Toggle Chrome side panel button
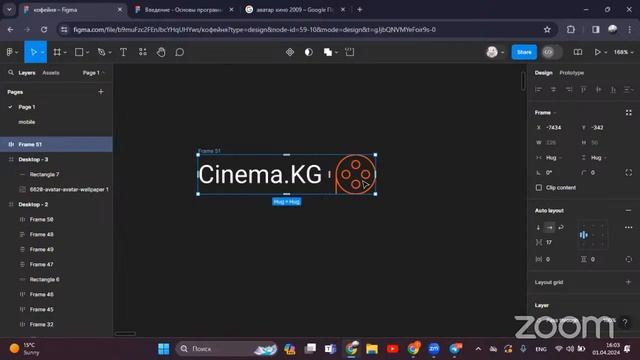 [x=596, y=29]
